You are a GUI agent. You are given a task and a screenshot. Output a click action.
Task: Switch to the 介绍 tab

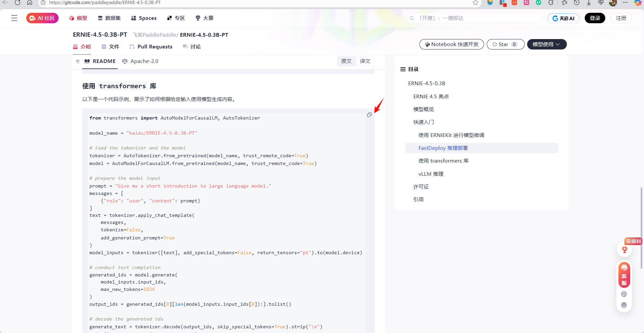[82, 47]
